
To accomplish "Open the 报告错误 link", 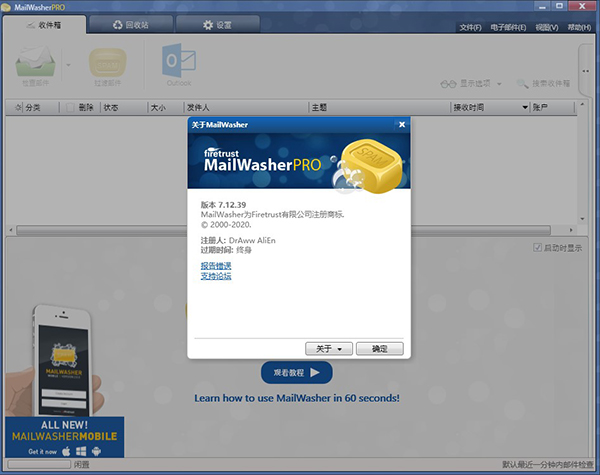I will pyautogui.click(x=216, y=266).
